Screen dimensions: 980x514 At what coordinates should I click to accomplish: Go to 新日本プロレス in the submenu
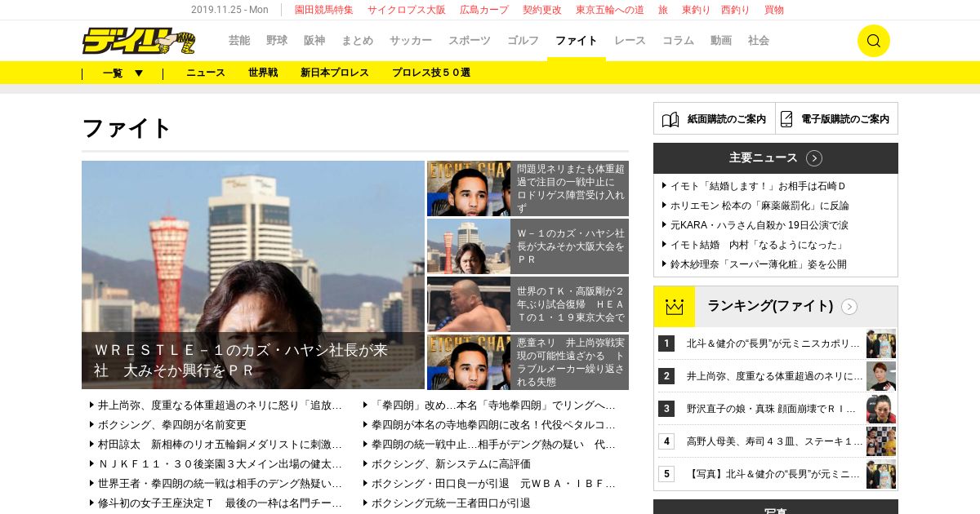(x=335, y=73)
